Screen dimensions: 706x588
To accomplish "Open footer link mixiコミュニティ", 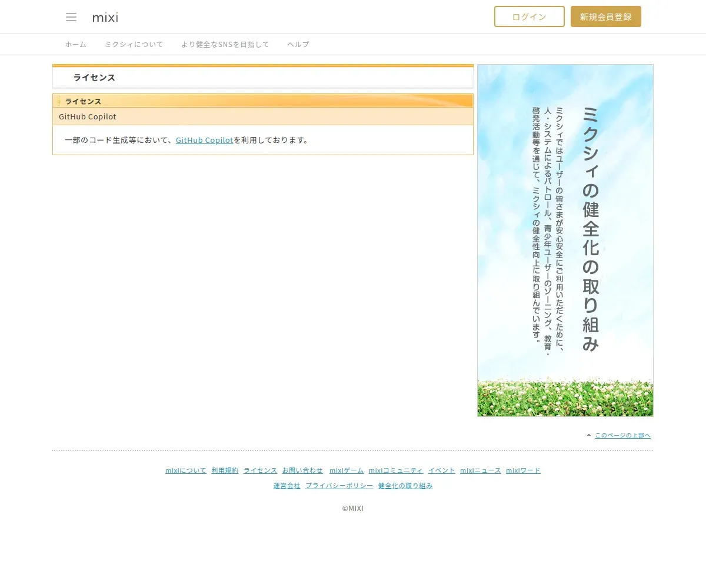I will pos(396,470).
